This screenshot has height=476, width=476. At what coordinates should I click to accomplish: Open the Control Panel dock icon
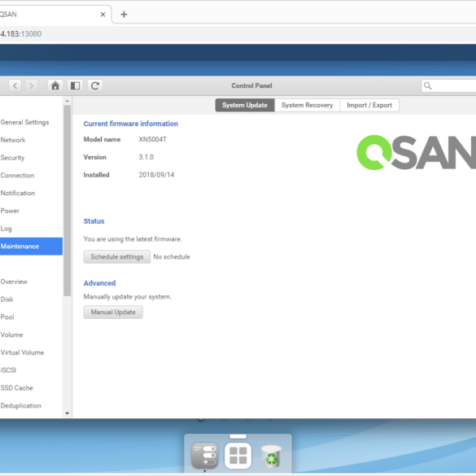[x=205, y=456]
